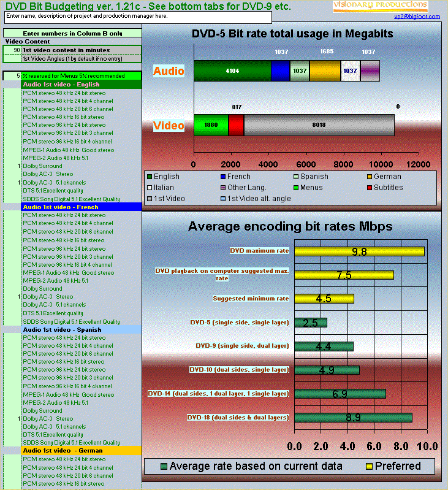Click the orange Audio axis label
Image resolution: width=448 pixels, height=490 pixels.
[169, 71]
